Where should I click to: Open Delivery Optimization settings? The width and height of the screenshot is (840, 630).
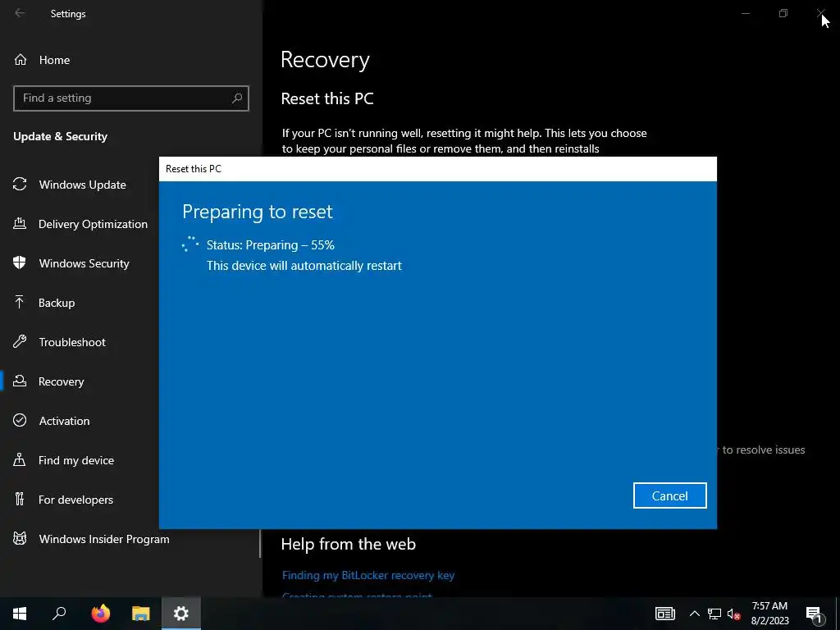coord(94,224)
